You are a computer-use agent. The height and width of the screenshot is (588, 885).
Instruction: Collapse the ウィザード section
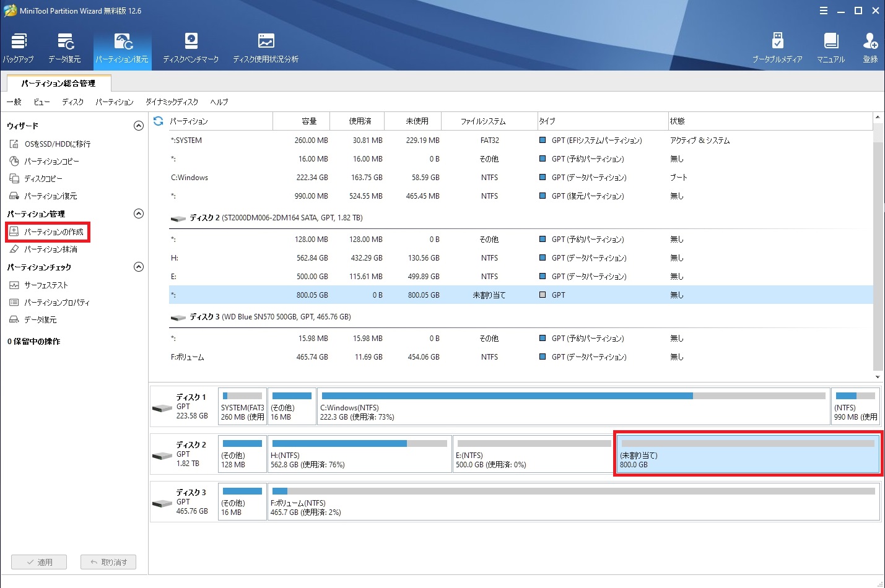(139, 126)
